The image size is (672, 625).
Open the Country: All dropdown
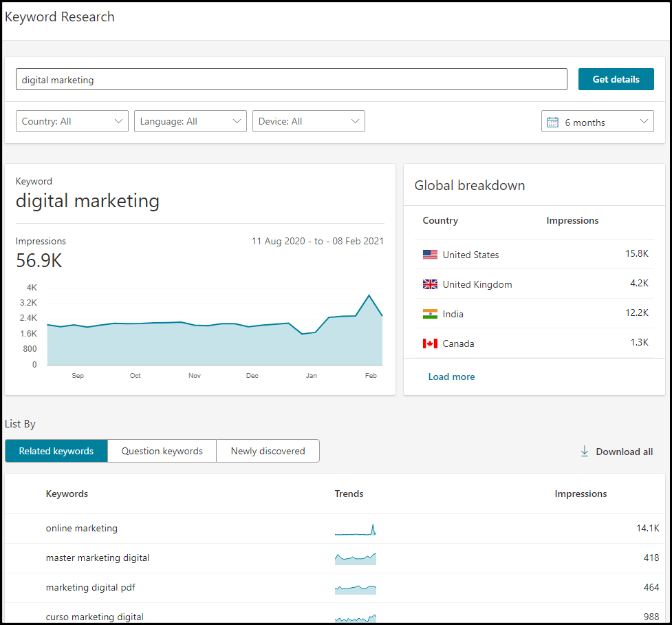click(x=72, y=121)
